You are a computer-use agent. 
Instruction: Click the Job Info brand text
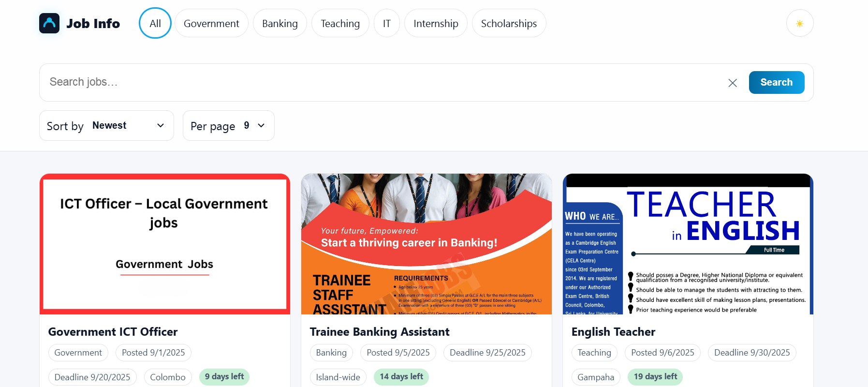pyautogui.click(x=93, y=23)
